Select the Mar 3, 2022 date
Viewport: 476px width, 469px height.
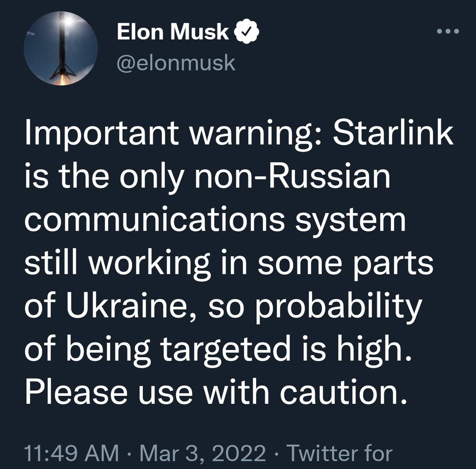pyautogui.click(x=202, y=453)
